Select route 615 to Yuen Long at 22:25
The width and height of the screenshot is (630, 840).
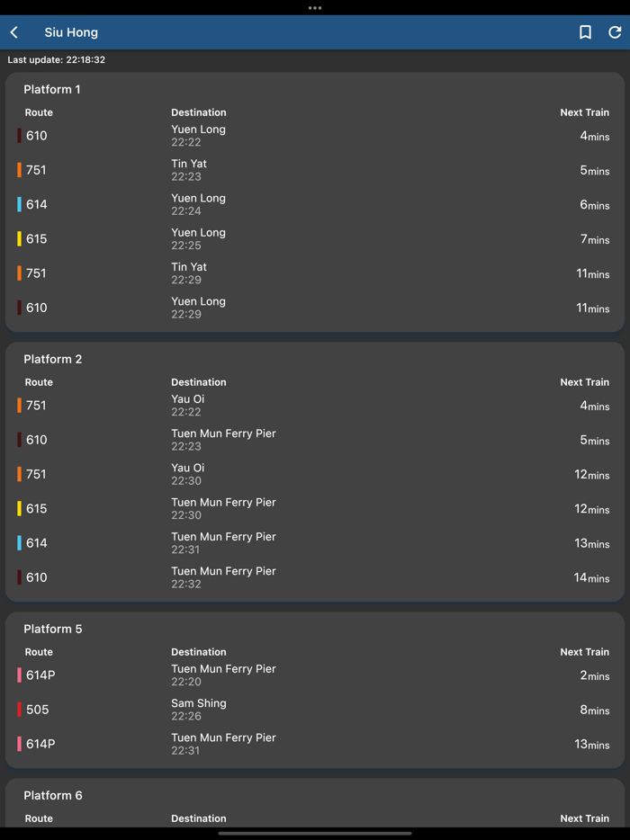coord(314,239)
